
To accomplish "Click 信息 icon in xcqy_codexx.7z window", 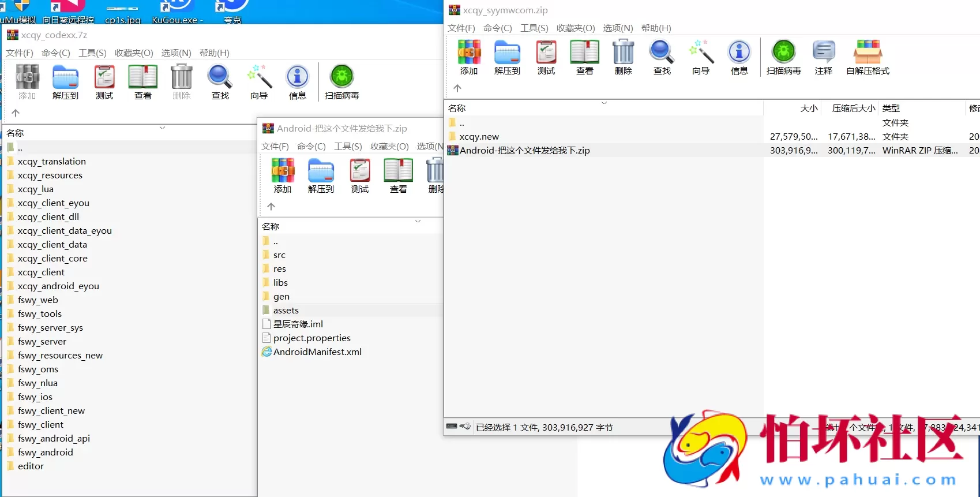I will click(297, 82).
